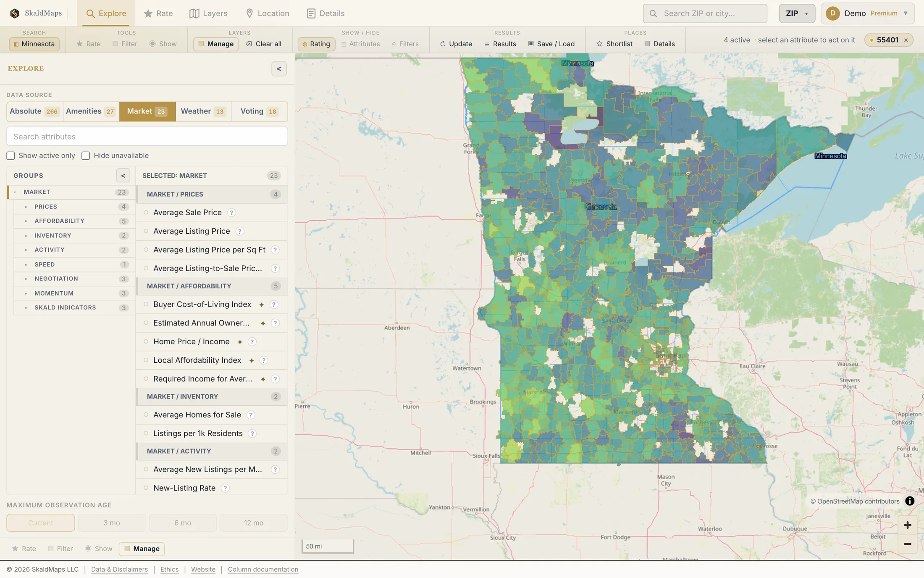The width and height of the screenshot is (924, 578).
Task: Set maximum observation age to 12 mo
Action: 254,523
